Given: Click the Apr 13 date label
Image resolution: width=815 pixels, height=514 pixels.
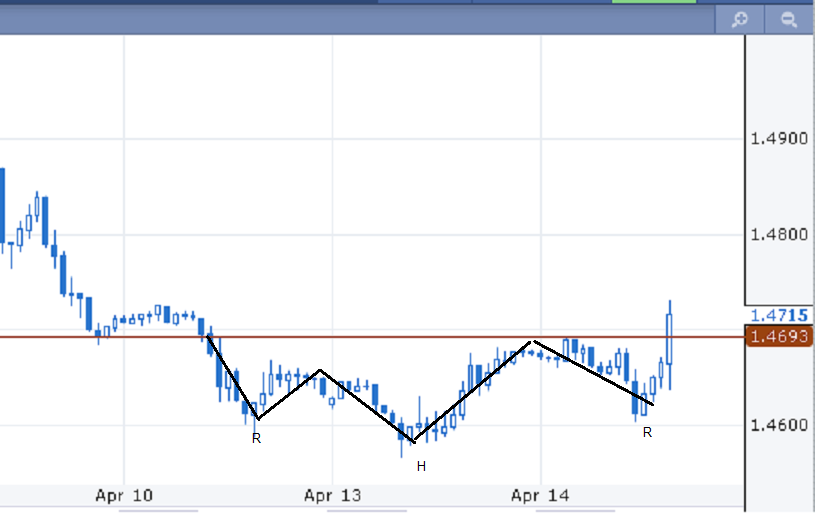Looking at the screenshot, I should tap(333, 495).
